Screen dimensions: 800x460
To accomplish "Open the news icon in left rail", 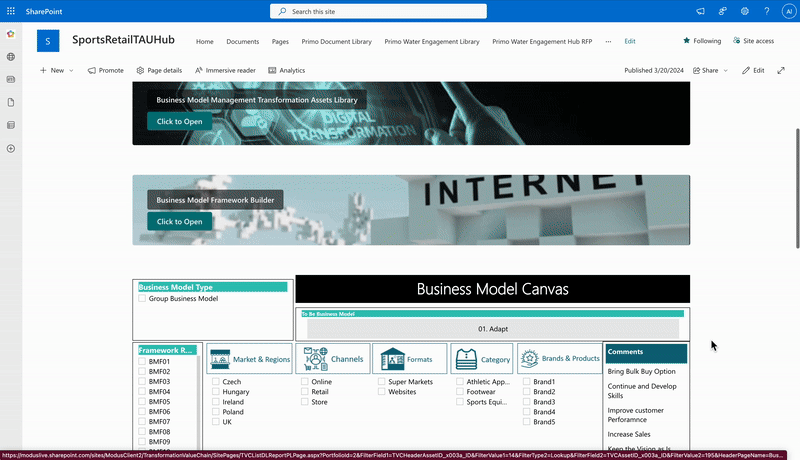I will coord(11,80).
